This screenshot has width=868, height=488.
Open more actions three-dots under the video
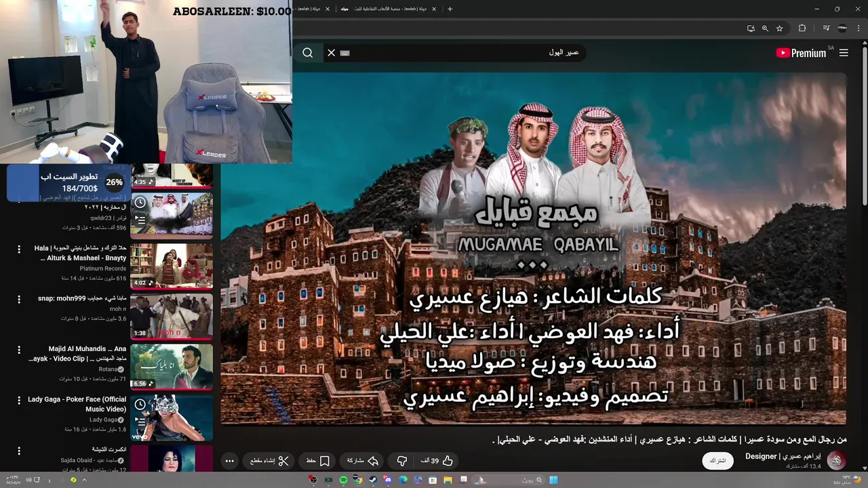[229, 461]
